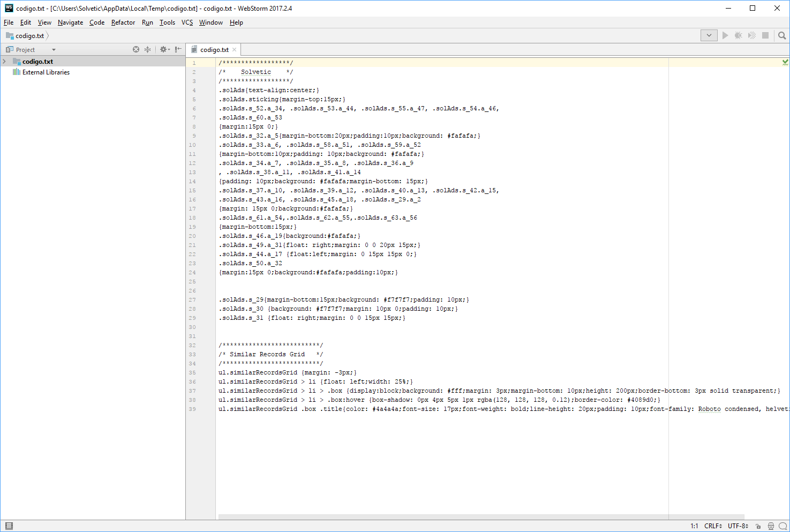790x532 pixels.
Task: Open the Project view selector dropdown
Action: 31,49
